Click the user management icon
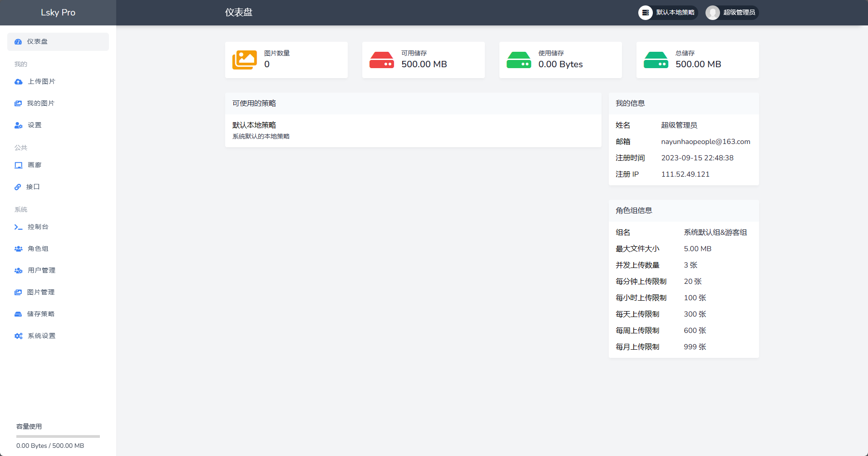The width and height of the screenshot is (868, 456). coord(19,271)
